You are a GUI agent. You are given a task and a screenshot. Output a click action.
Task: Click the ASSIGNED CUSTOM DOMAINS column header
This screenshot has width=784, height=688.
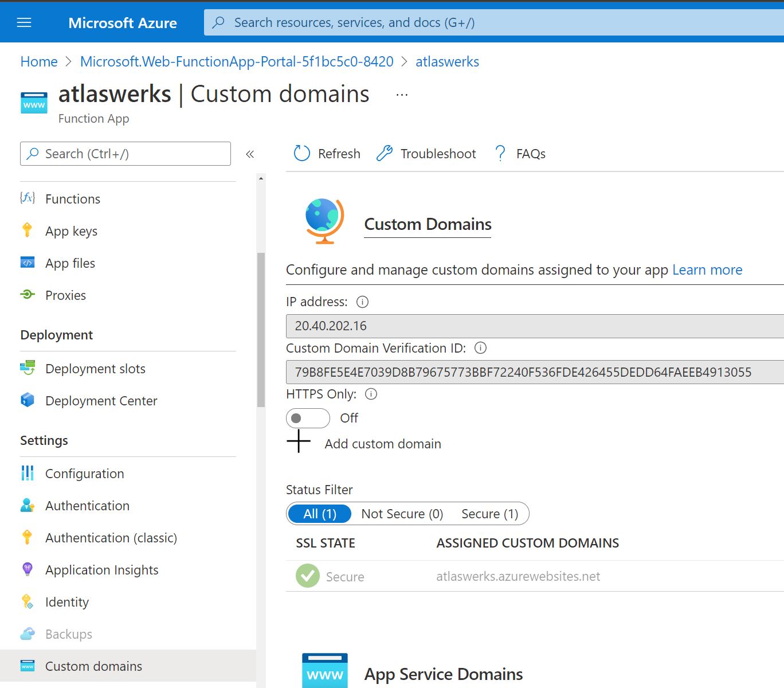[x=528, y=543]
